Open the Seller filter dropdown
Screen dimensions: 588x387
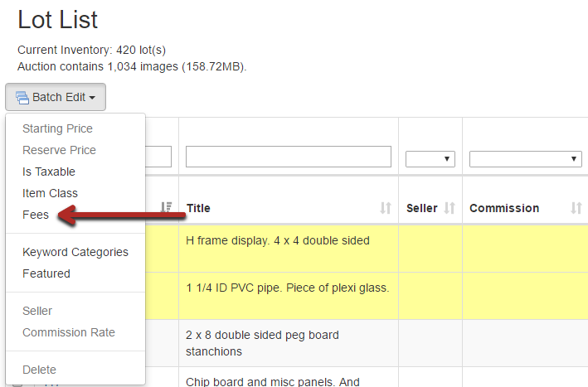pos(430,159)
